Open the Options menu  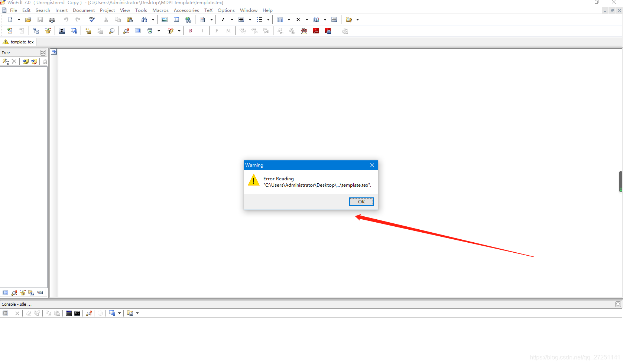coord(226,10)
